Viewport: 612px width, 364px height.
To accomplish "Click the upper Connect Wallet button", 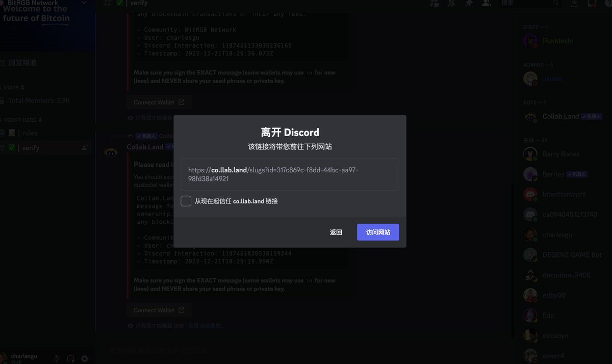I will [159, 102].
